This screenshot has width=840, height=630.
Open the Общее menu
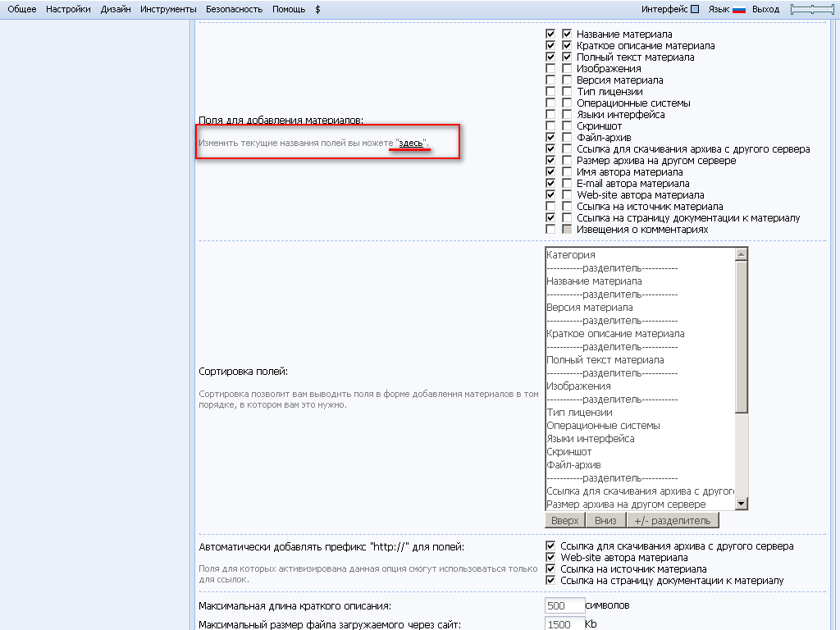pyautogui.click(x=22, y=9)
